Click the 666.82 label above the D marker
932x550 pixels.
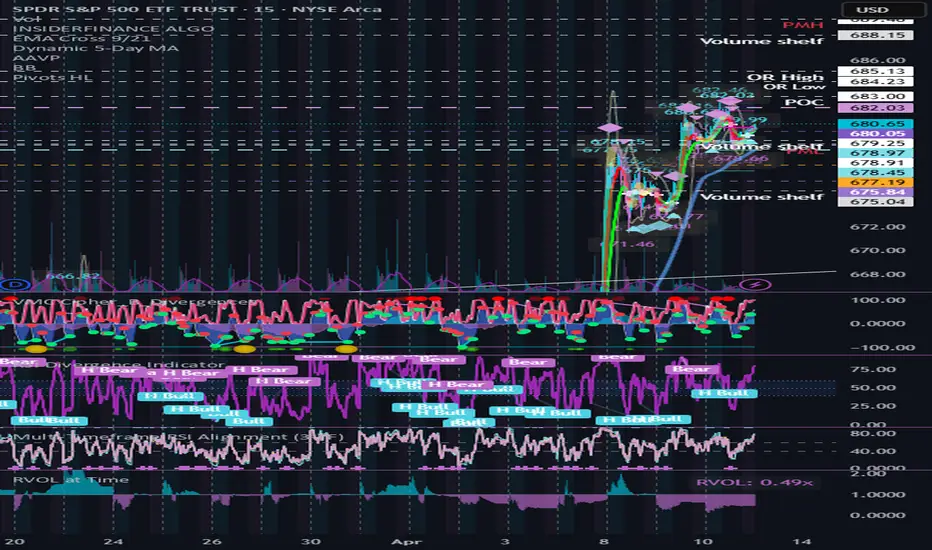coord(72,276)
